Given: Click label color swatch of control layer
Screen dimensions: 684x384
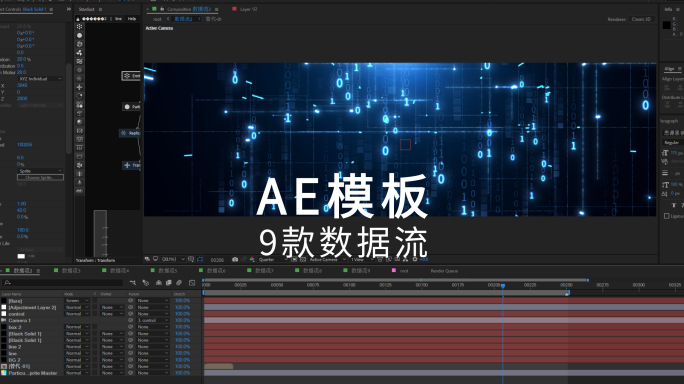Looking at the screenshot, I should click(4, 314).
